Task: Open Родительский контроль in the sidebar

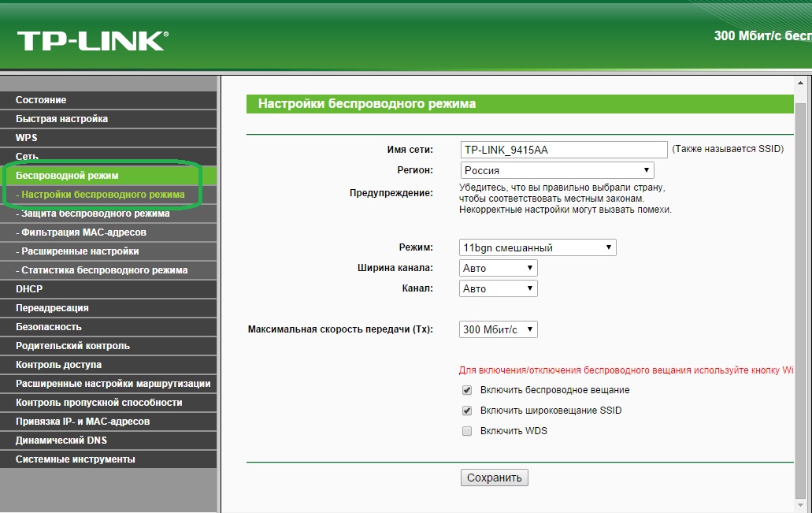Action: (x=72, y=346)
